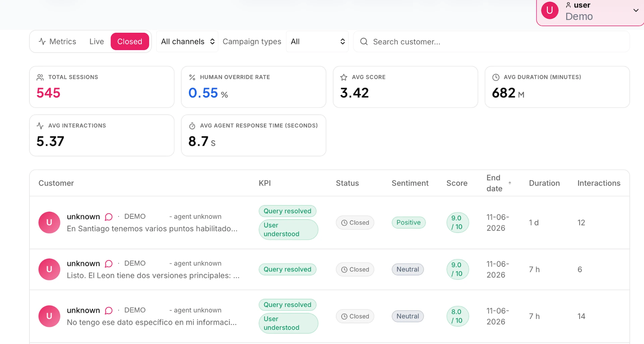Screen dimensions: 644x344
Task: Click chat bubble icon in Santiago row
Action: [x=109, y=217]
